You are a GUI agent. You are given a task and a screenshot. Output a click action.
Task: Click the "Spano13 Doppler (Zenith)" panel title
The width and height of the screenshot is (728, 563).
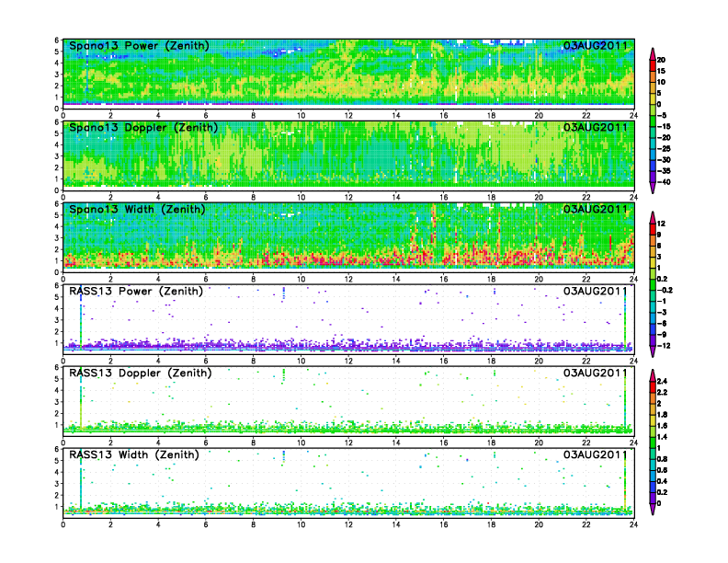tap(143, 127)
